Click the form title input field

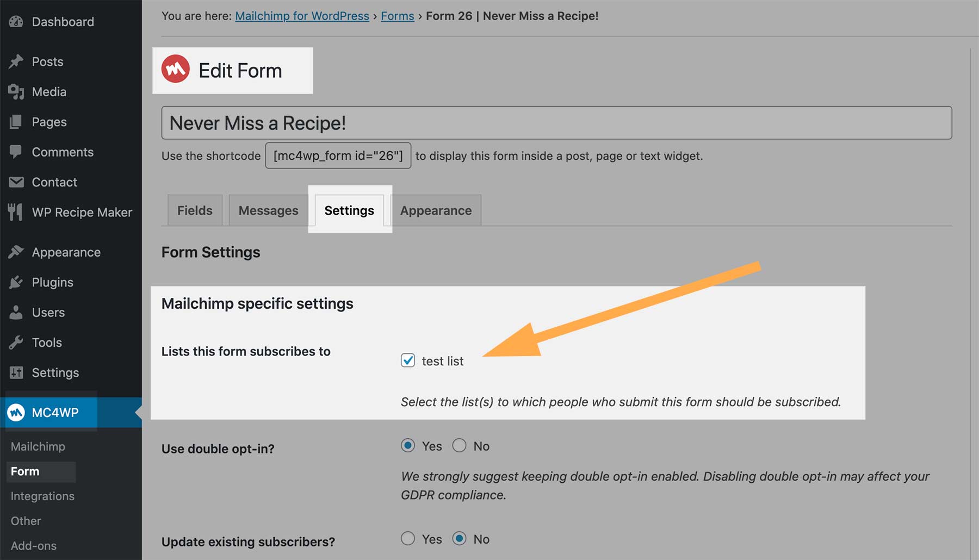click(x=556, y=123)
